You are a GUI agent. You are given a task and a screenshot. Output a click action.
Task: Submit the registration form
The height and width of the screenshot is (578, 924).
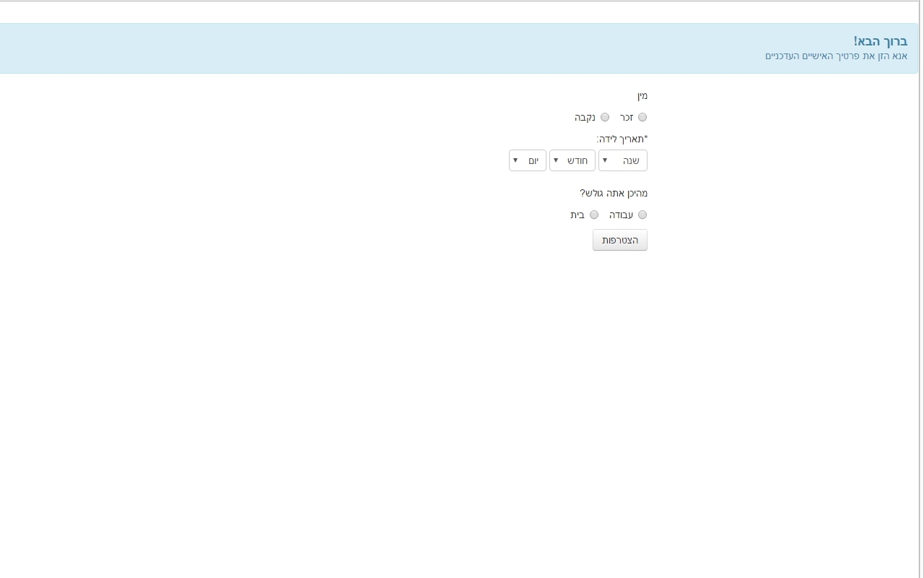tap(619, 239)
